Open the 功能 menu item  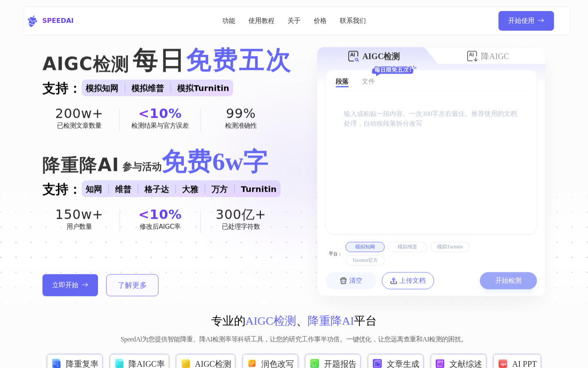[x=229, y=21]
